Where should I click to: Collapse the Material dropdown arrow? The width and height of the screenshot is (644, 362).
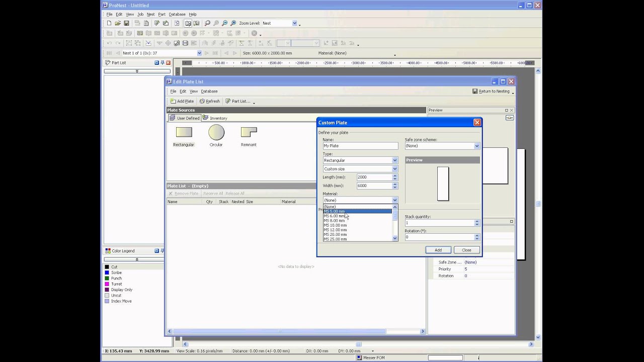[395, 200]
